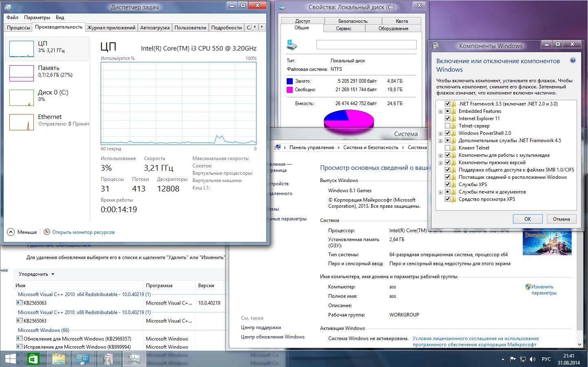588x367 pixels.
Task: Toggle the Internet Explorer 11 checkbox
Action: (447, 119)
